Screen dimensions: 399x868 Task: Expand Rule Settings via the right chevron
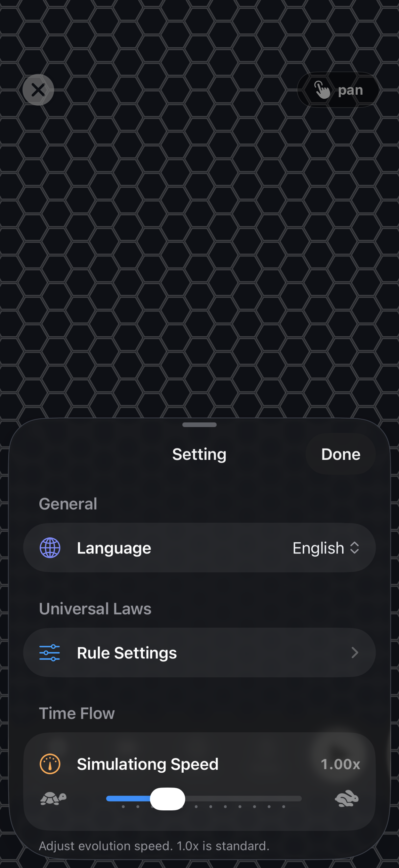tap(355, 653)
